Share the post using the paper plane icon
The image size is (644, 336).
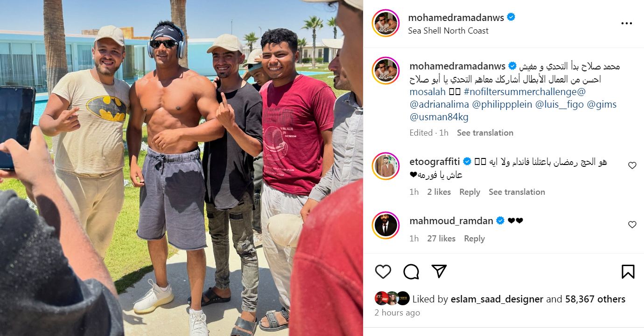(439, 271)
